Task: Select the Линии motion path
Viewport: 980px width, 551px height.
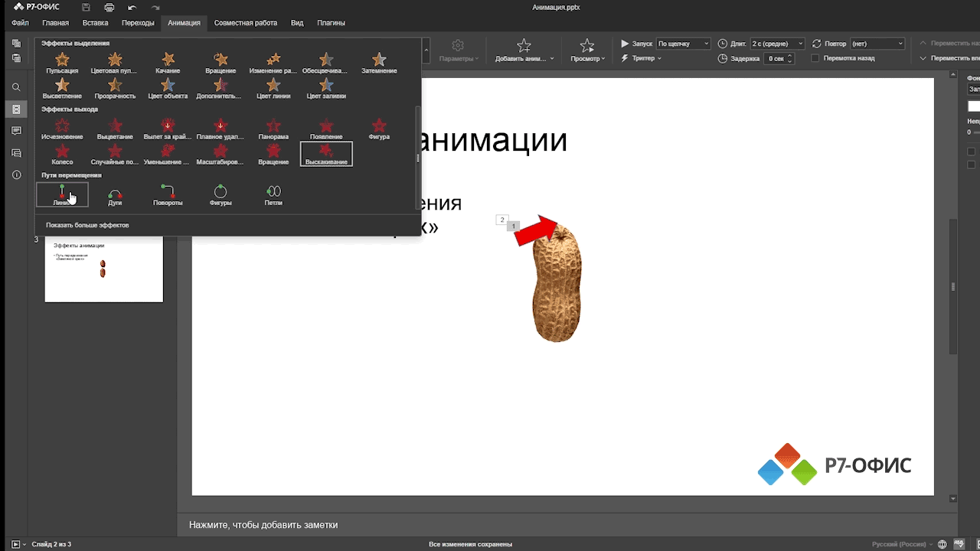Action: [x=62, y=194]
